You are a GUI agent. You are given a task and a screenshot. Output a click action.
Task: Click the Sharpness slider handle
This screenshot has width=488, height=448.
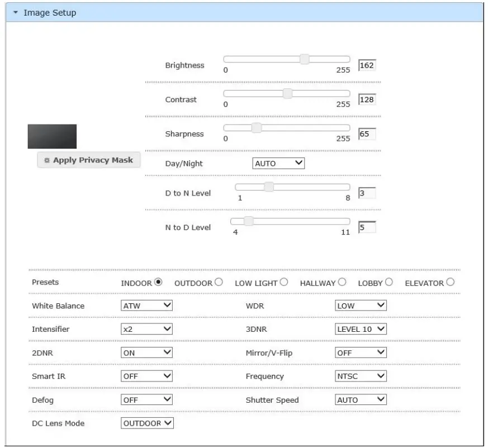(x=257, y=127)
